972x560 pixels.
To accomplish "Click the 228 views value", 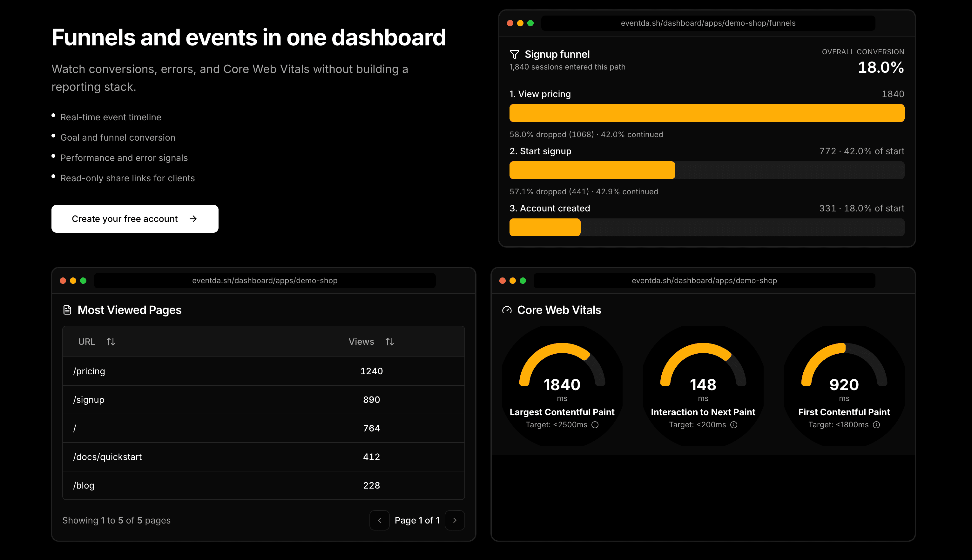I will 371,485.
